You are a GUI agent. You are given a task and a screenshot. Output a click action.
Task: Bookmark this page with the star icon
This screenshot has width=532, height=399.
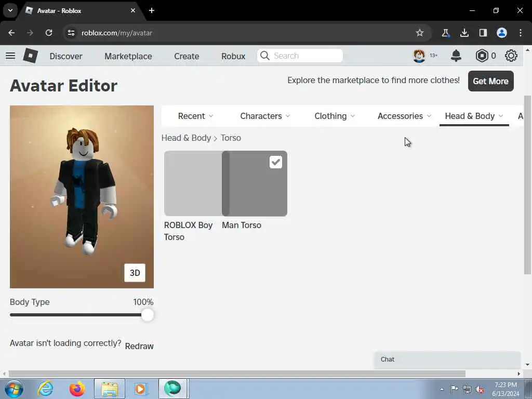(420, 33)
